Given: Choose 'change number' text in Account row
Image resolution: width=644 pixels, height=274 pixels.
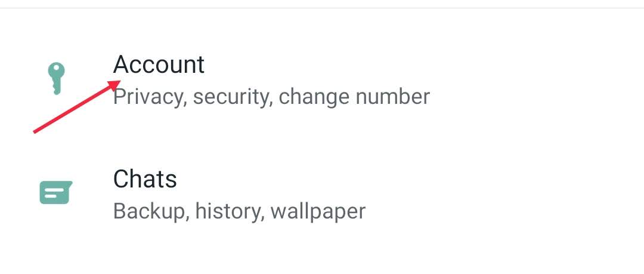Looking at the screenshot, I should point(354,97).
